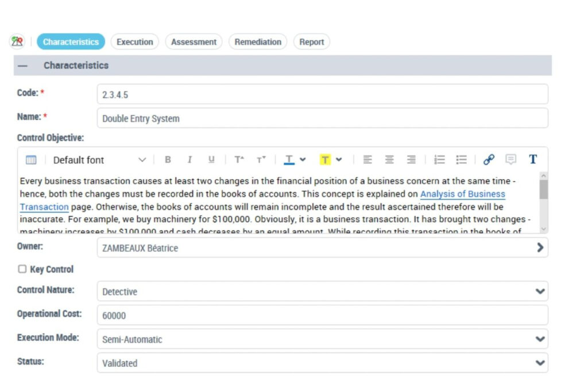Switch to the Execution tab

134,42
